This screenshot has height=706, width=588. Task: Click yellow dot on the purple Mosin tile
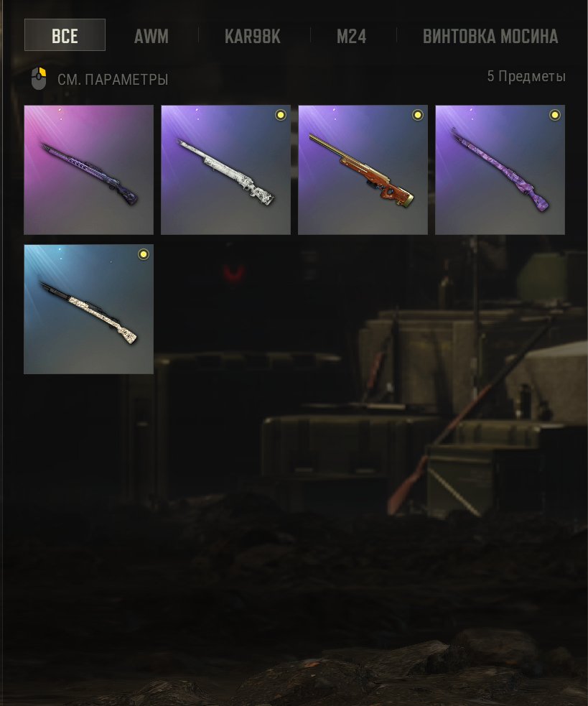[555, 115]
